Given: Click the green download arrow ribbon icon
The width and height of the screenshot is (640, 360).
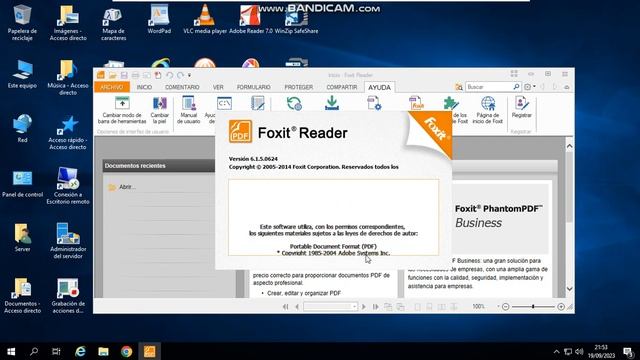Looking at the screenshot, I should 332,103.
